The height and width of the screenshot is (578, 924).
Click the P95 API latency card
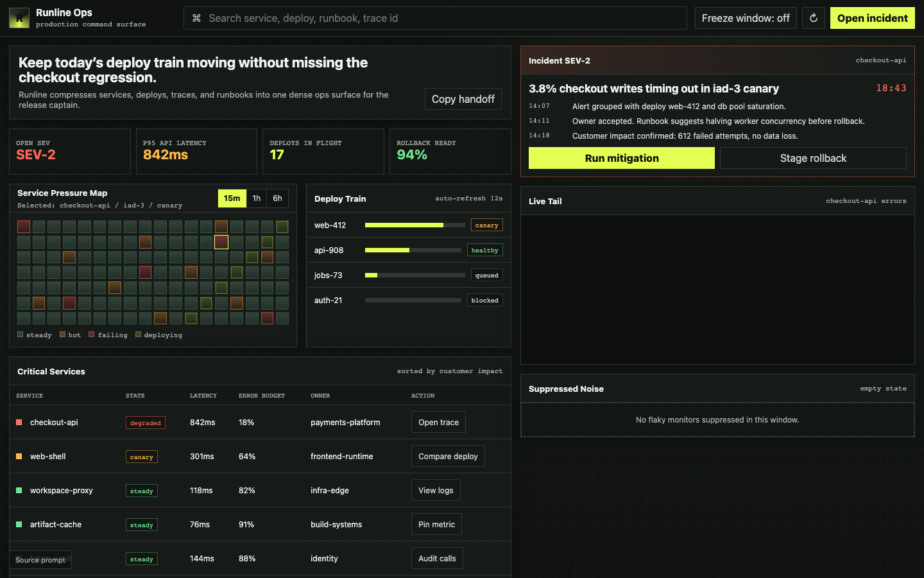[x=196, y=152]
